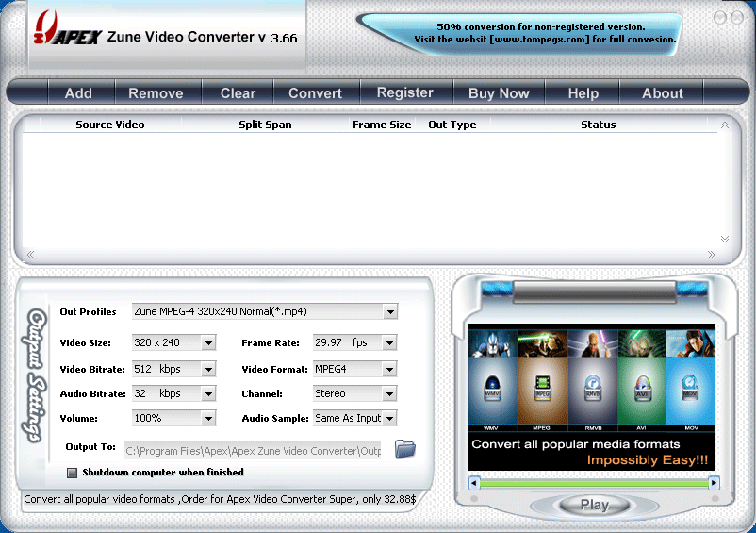
Task: Enable Shutdown computer when finished checkbox
Action: (73, 473)
